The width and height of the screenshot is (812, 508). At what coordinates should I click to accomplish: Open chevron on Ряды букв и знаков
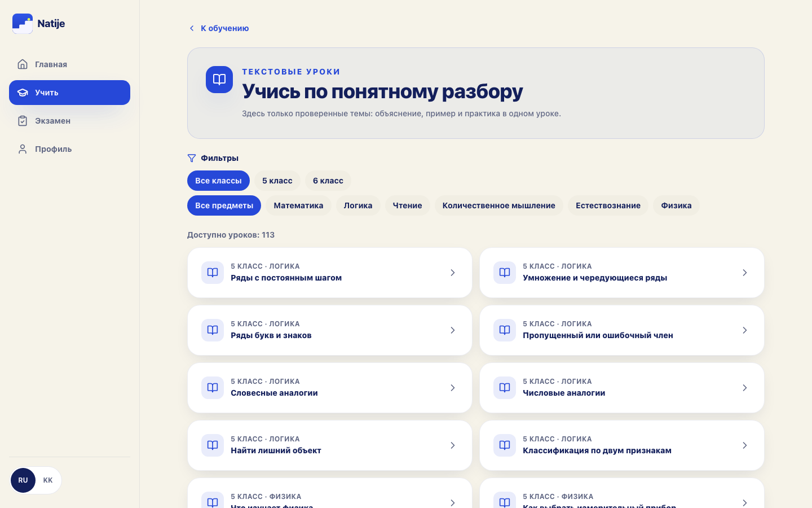pyautogui.click(x=453, y=330)
